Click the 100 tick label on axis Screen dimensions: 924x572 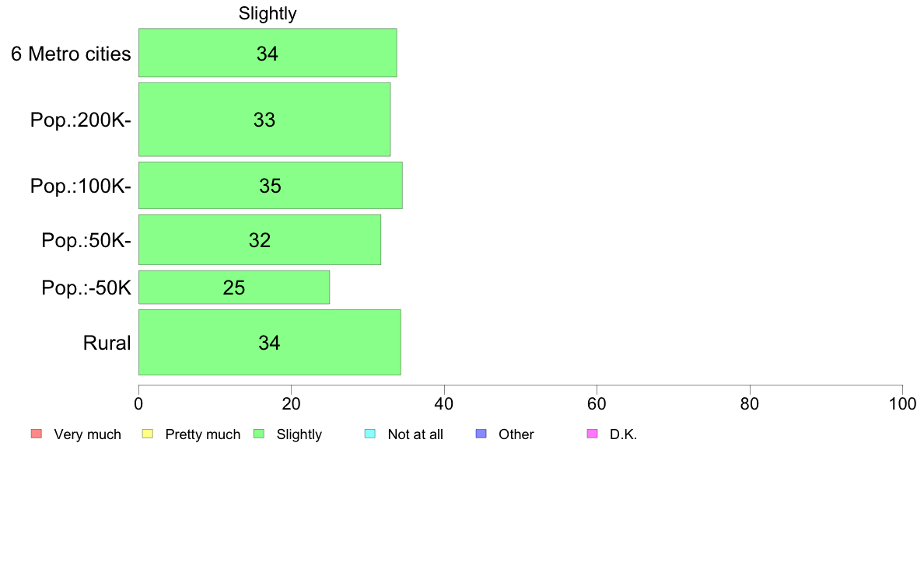tap(903, 403)
